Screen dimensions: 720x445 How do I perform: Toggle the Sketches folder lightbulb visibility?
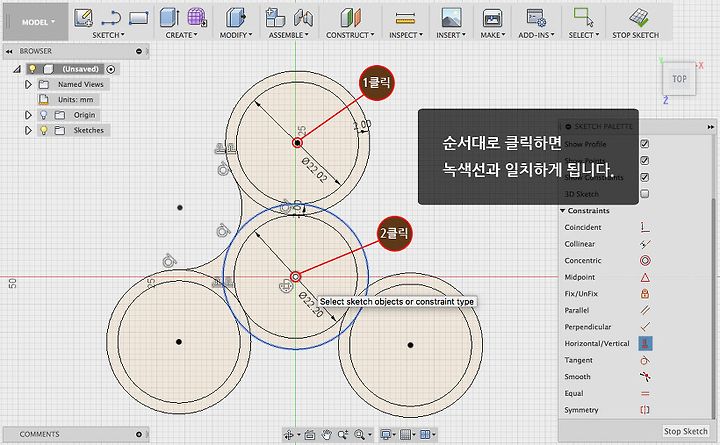[x=44, y=130]
